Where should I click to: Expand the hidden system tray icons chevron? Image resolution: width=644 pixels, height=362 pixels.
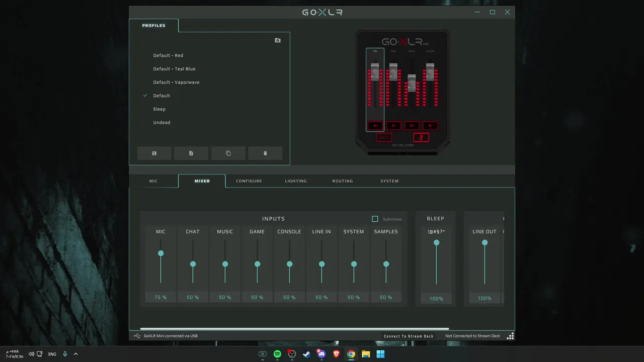pos(76,354)
